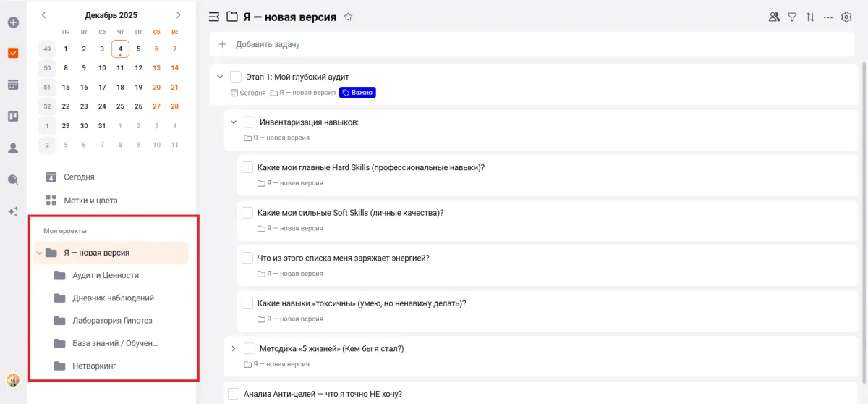868x404 pixels.
Task: Open the «Сегодня» section in the sidebar
Action: click(79, 177)
